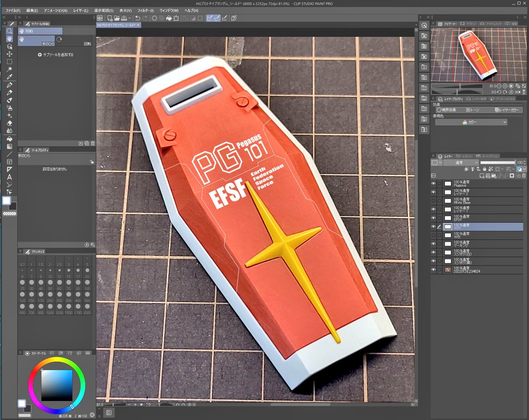Select the Eraser tool
The width and height of the screenshot is (529, 420).
[x=9, y=123]
